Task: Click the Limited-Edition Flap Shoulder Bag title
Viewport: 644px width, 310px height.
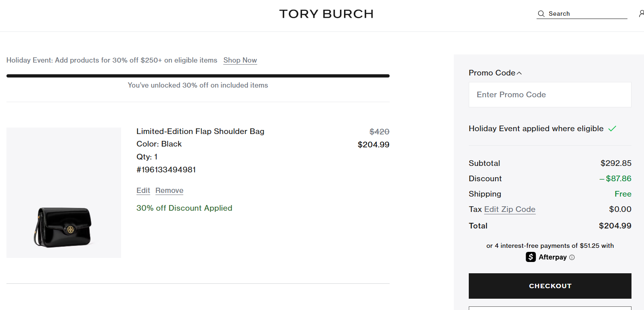Action: click(200, 132)
